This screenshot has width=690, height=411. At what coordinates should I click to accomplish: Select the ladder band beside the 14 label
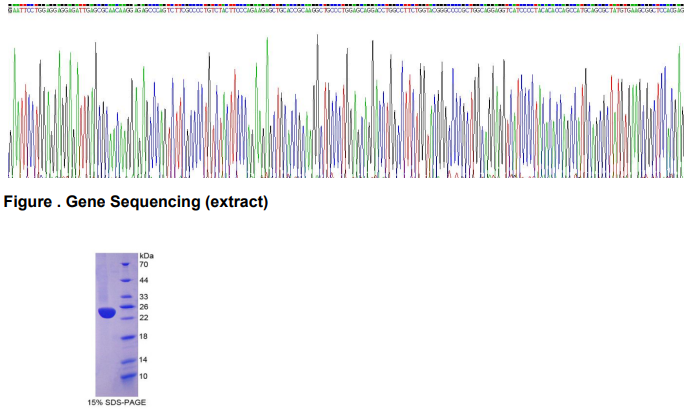(x=126, y=359)
